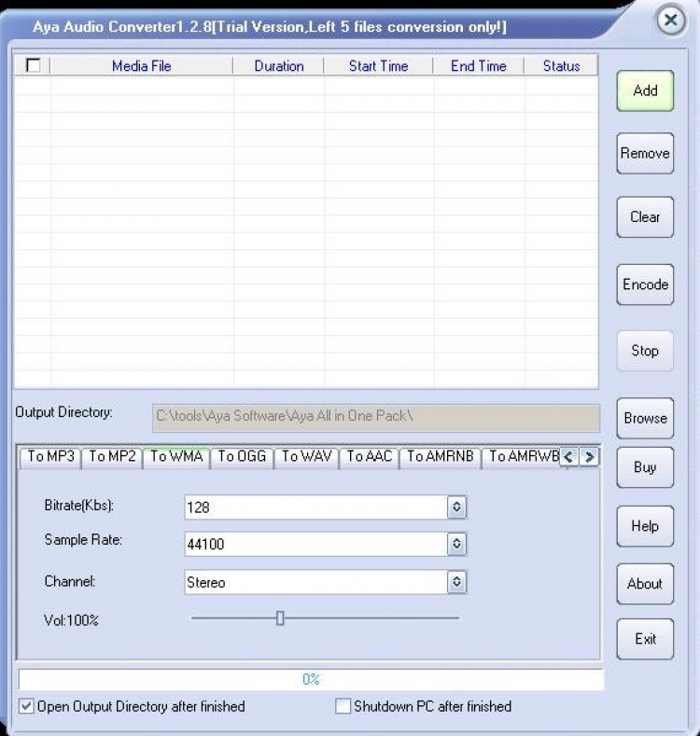Open the About dialog
Image resolution: width=700 pixels, height=736 pixels.
(645, 583)
